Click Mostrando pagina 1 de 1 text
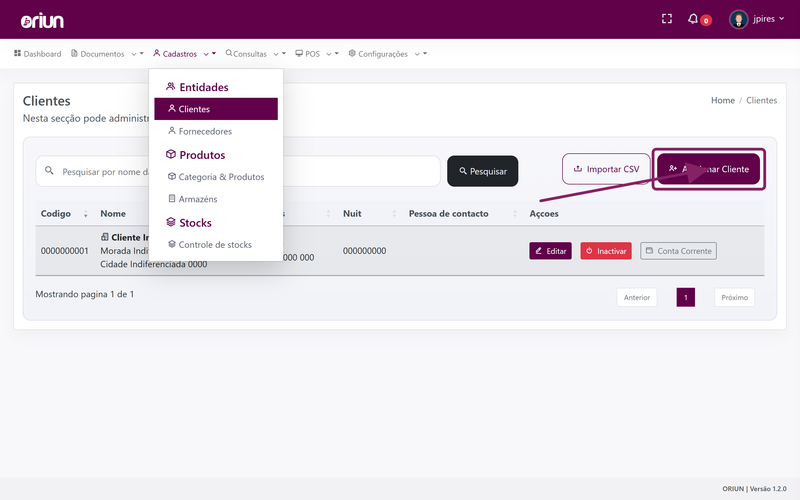 point(85,294)
